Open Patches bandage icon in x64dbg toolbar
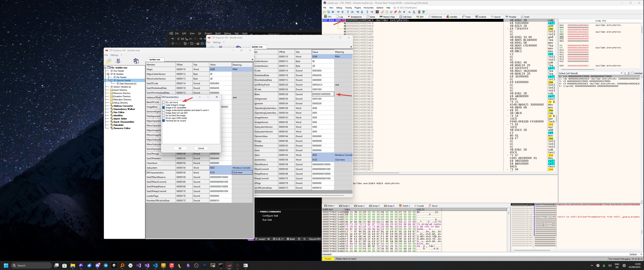The width and height of the screenshot is (644, 270). [382, 12]
